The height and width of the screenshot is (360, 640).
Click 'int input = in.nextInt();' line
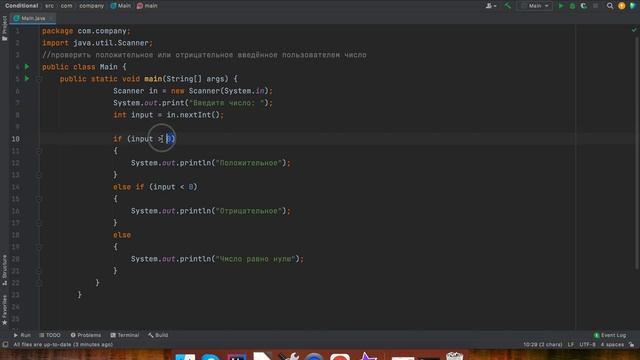tap(168, 115)
